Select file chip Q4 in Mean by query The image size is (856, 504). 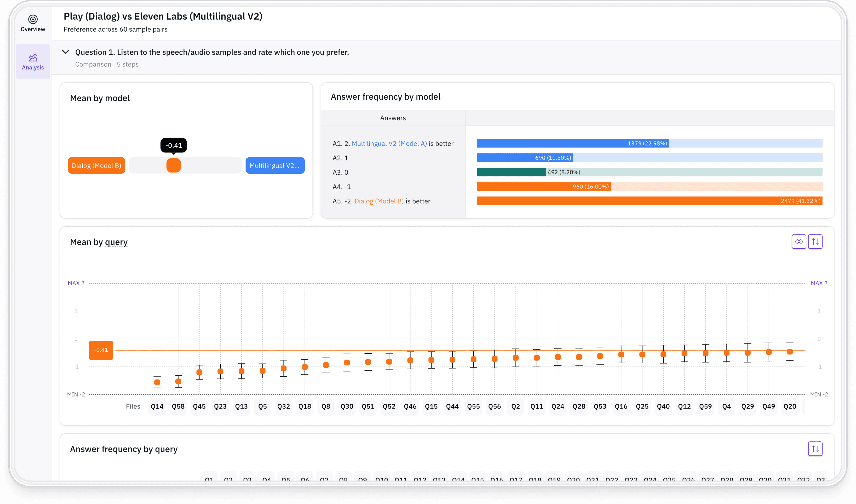tap(727, 406)
